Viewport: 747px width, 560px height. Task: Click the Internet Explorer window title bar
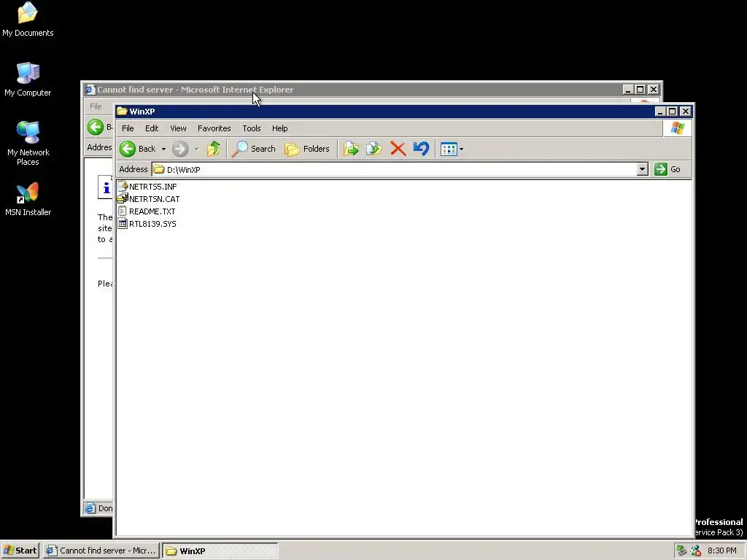point(352,90)
